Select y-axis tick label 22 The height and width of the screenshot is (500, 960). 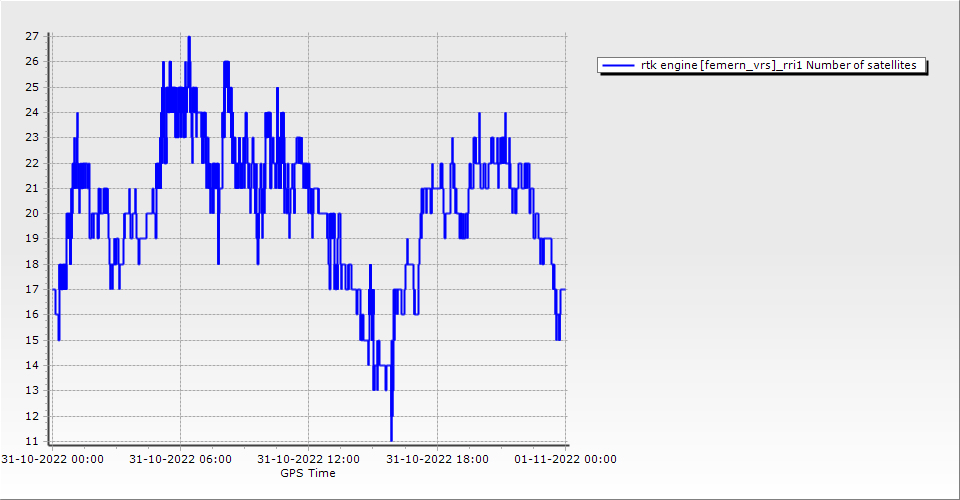(32, 163)
